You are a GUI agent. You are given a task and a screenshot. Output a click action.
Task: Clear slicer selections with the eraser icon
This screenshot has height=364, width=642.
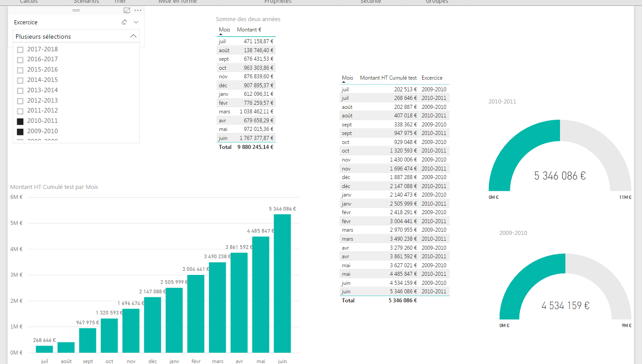click(124, 22)
